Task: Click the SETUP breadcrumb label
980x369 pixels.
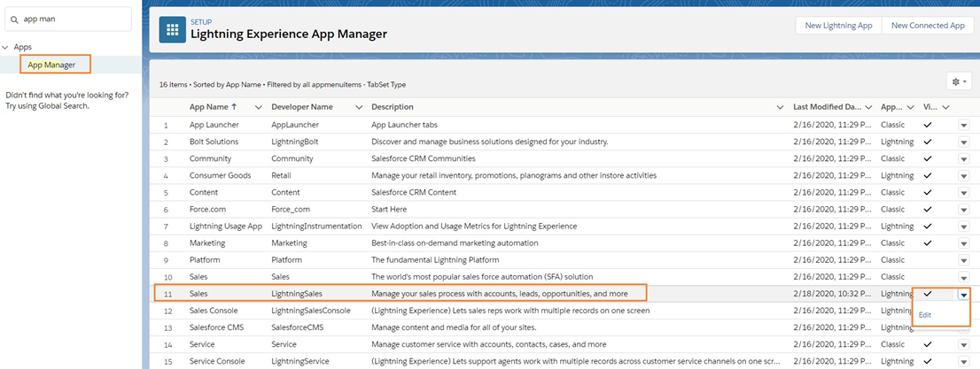Action: pos(200,22)
